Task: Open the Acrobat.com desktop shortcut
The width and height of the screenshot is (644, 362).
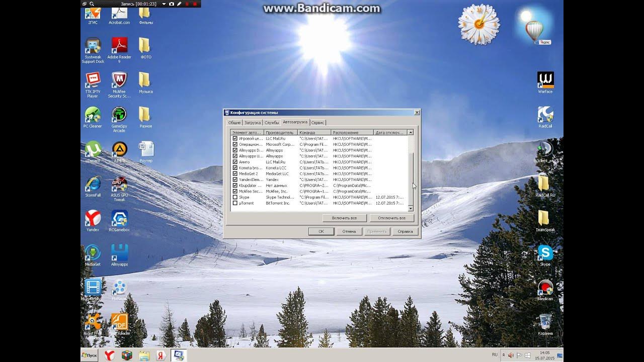Action: (119, 15)
